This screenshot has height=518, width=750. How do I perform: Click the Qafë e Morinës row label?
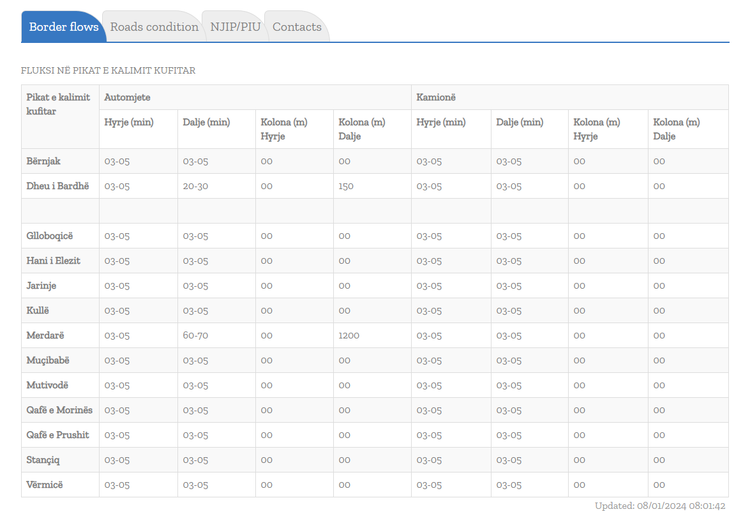(59, 410)
